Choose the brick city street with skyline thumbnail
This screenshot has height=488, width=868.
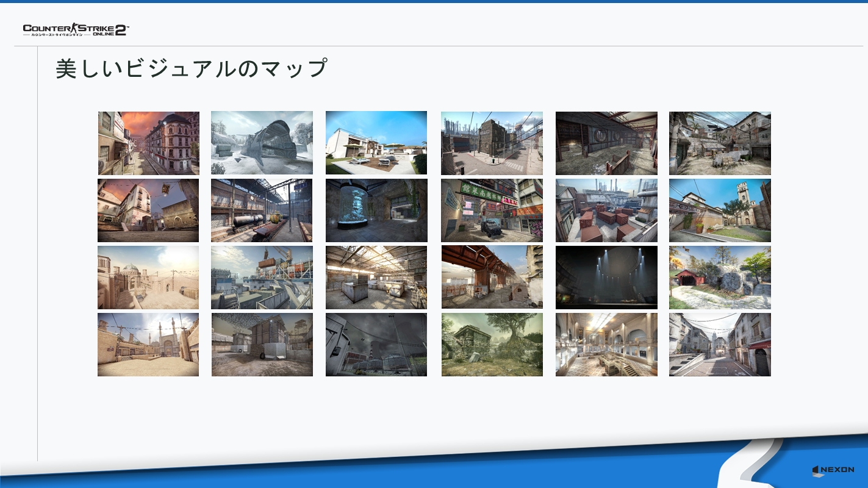click(x=492, y=143)
